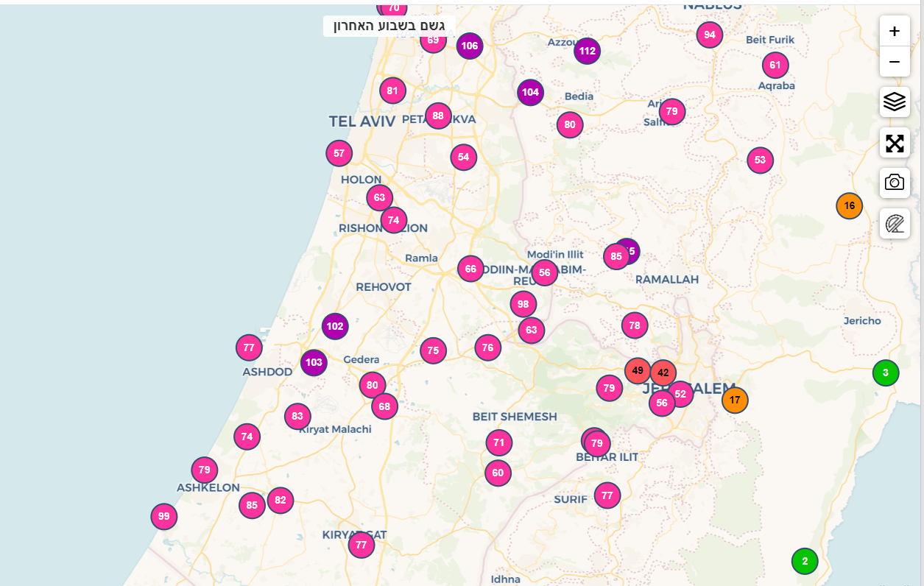Select the 61 marker above Aqraba

[775, 65]
